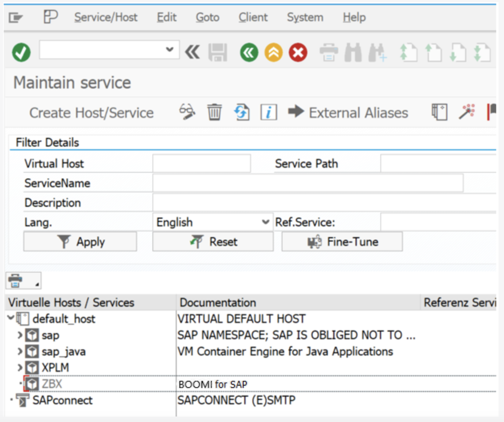Screen dimensions: 504x422
Task: Open the Service/Host menu
Action: 106,17
